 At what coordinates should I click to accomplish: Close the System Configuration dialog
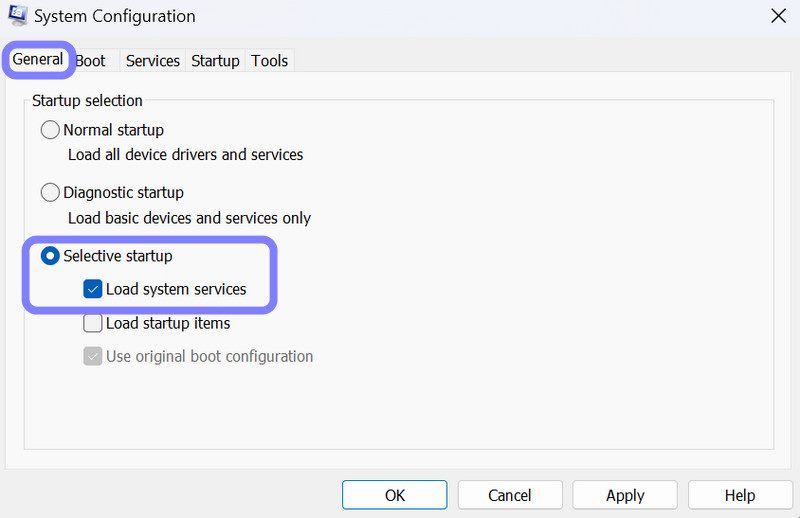778,16
